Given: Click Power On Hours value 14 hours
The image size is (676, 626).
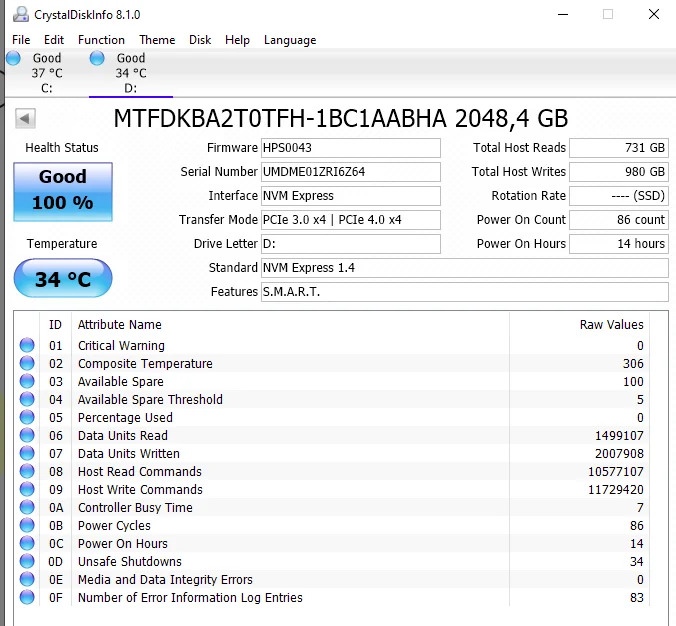Looking at the screenshot, I should tap(619, 244).
